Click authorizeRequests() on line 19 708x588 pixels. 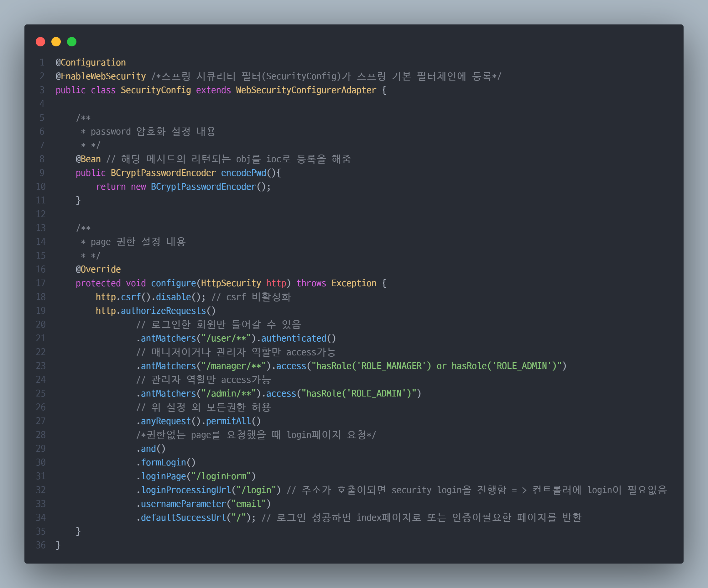(x=168, y=311)
